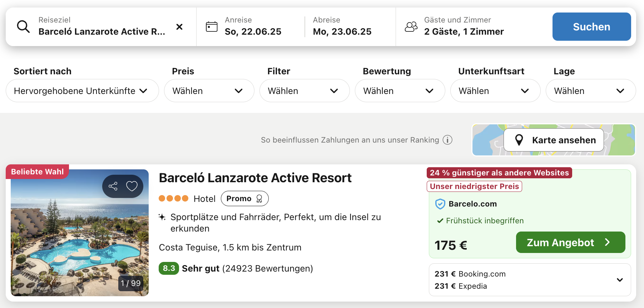Screen dimensions: 644x308
Task: Click the Zum Angebot button
Action: click(570, 242)
